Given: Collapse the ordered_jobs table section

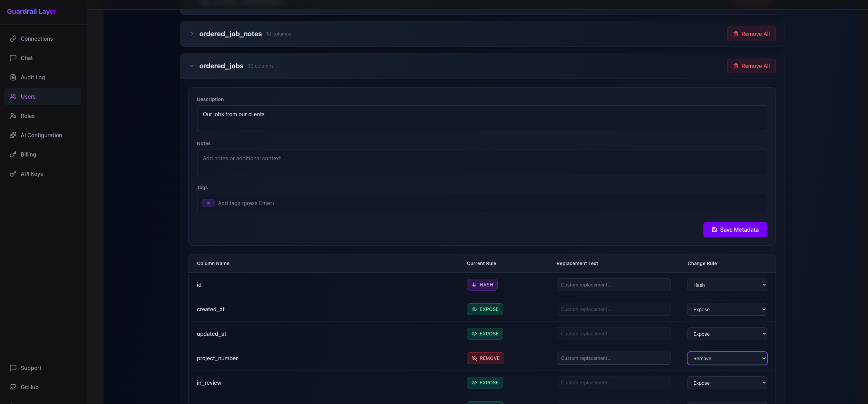Looking at the screenshot, I should tap(192, 66).
